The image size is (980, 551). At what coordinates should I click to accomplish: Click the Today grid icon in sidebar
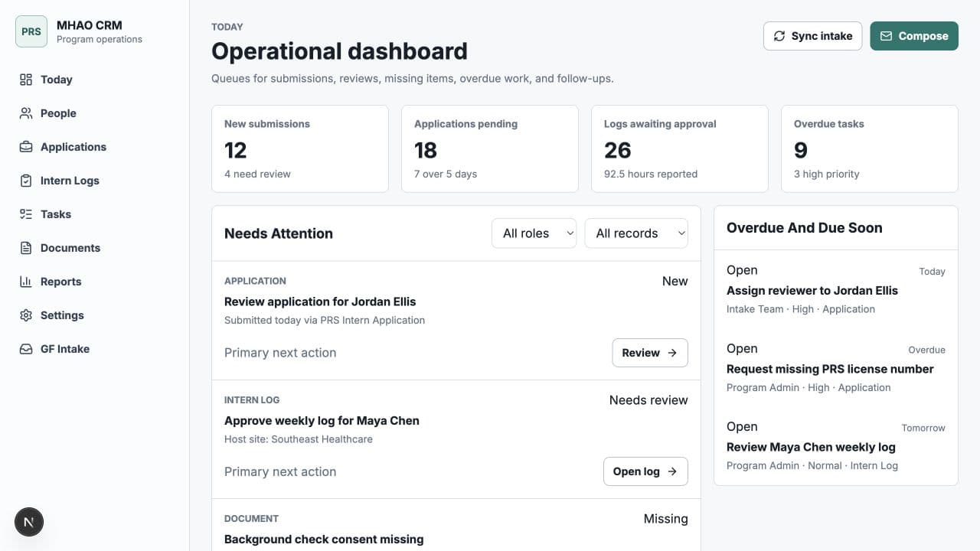pyautogui.click(x=26, y=80)
